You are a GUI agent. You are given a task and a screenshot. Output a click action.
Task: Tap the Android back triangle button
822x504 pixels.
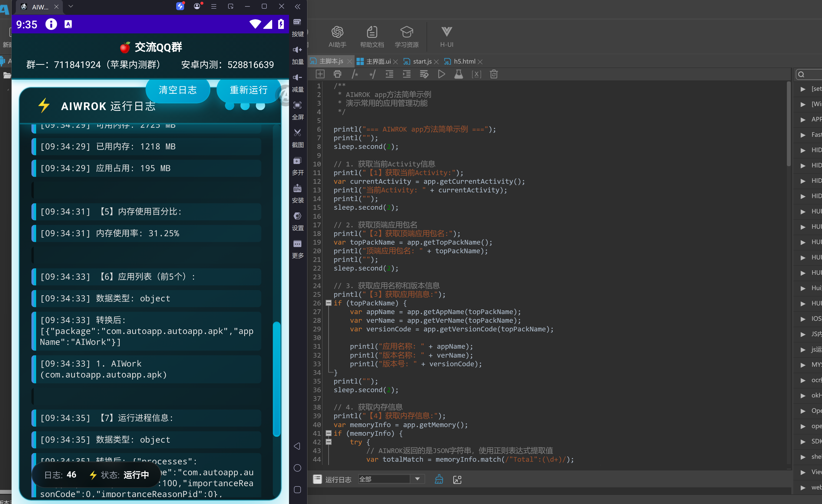pyautogui.click(x=297, y=446)
